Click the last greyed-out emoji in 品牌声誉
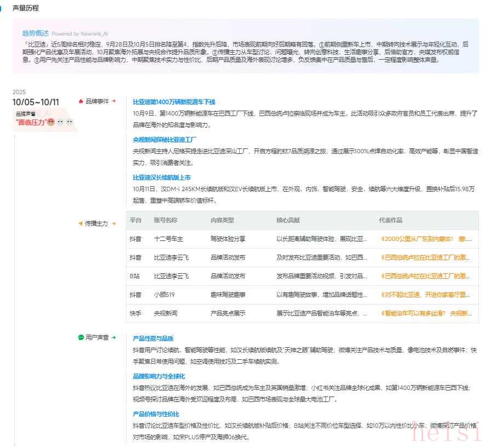The height and width of the screenshot is (448, 491). tap(70, 122)
